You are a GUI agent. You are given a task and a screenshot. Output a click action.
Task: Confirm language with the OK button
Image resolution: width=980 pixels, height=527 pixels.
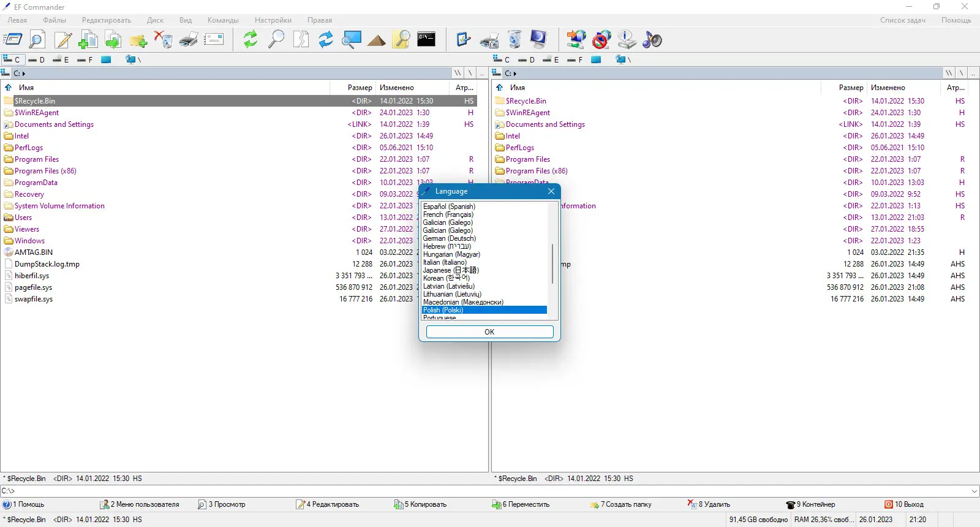coord(489,332)
